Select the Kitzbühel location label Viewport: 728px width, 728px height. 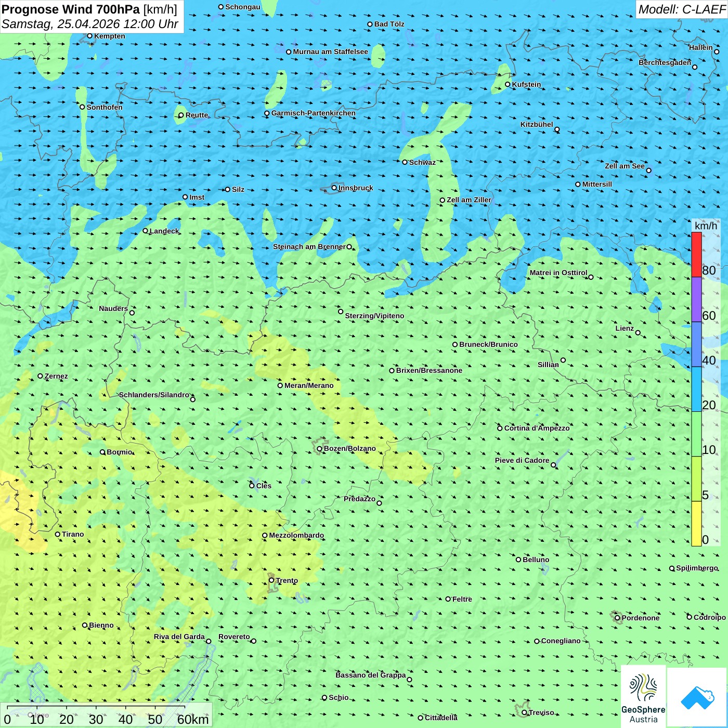coord(537,124)
